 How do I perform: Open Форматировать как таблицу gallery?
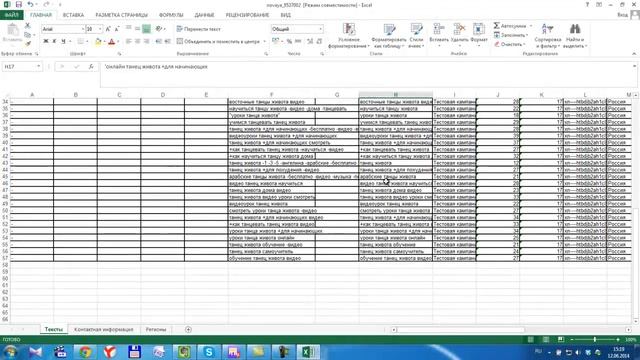(389, 36)
